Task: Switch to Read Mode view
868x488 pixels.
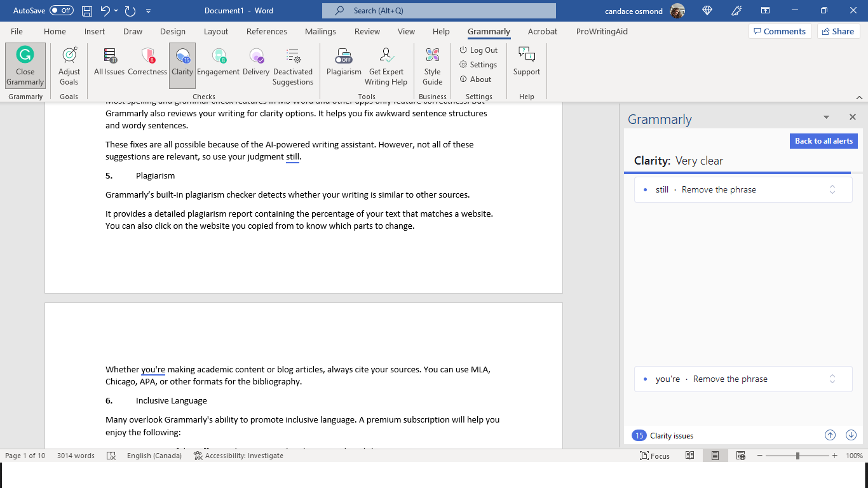Action: (x=689, y=456)
